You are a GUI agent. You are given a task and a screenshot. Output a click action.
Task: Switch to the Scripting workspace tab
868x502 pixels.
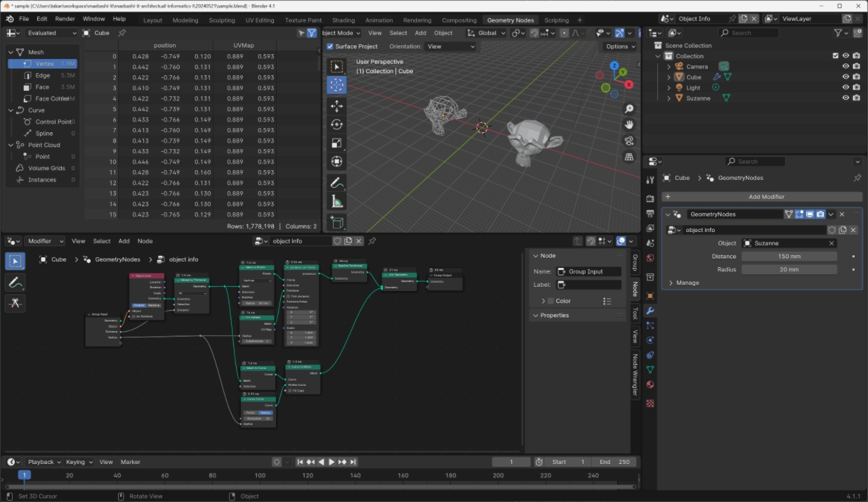pyautogui.click(x=557, y=20)
